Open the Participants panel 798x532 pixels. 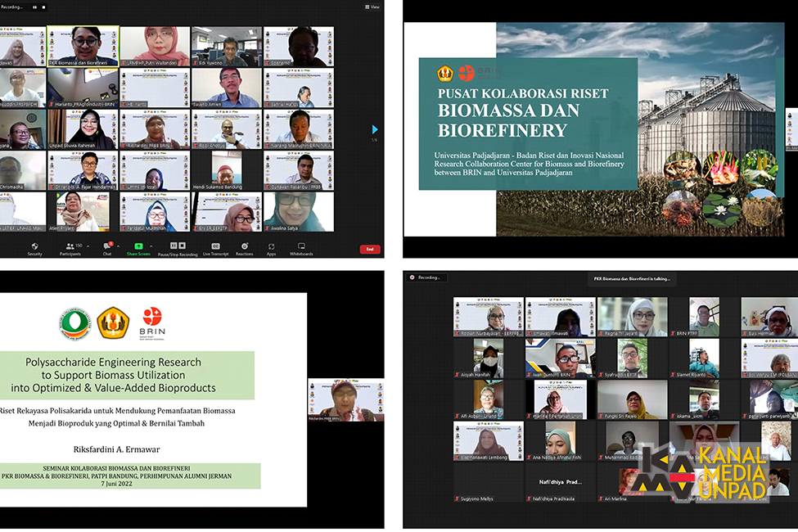[70, 248]
